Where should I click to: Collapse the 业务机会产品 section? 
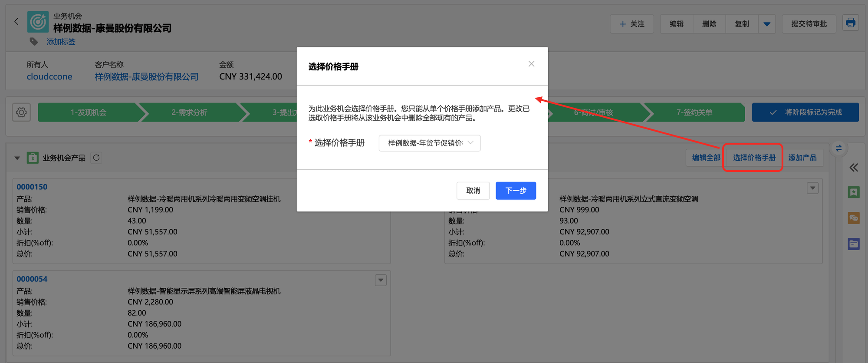[17, 158]
